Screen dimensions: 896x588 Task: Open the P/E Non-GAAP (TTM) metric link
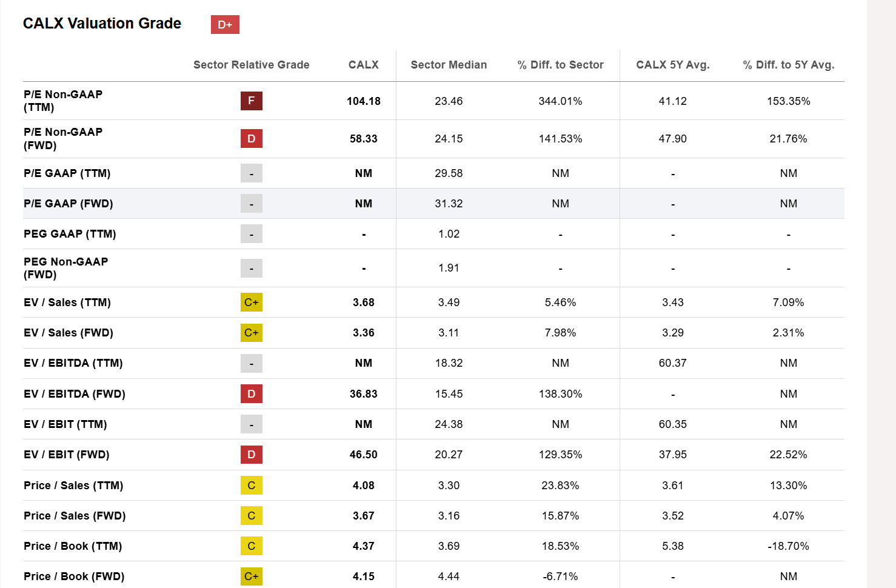[x=62, y=101]
